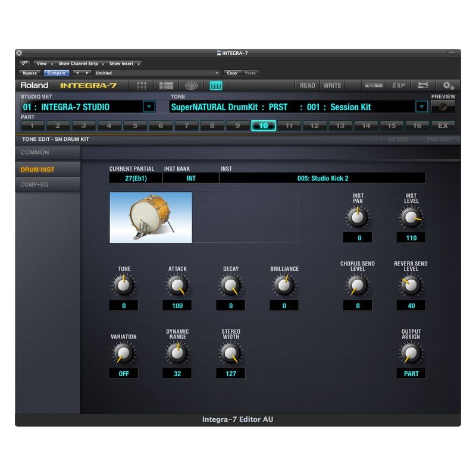Select part 1
The width and height of the screenshot is (476, 476).
[x=32, y=126]
